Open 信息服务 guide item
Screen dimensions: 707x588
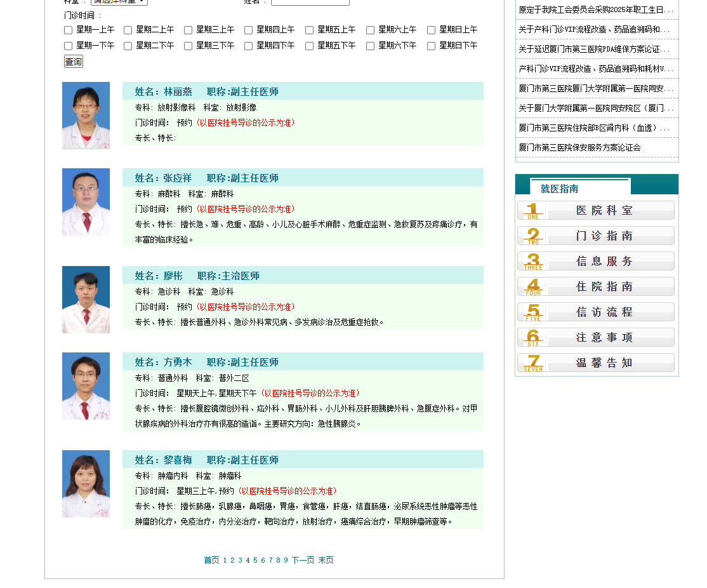point(596,261)
